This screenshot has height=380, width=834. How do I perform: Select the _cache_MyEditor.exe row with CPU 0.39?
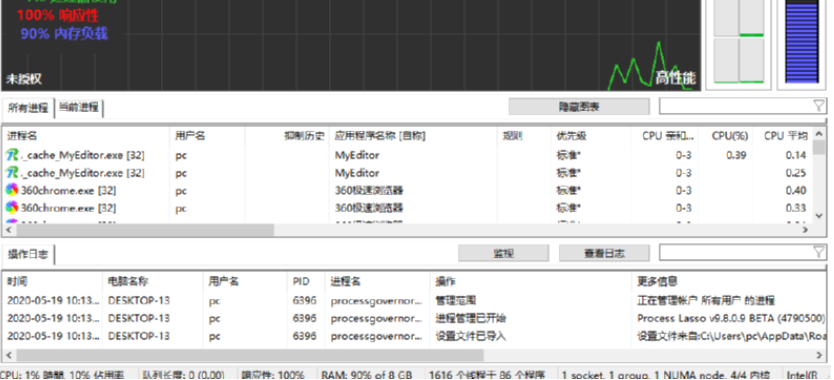(407, 155)
